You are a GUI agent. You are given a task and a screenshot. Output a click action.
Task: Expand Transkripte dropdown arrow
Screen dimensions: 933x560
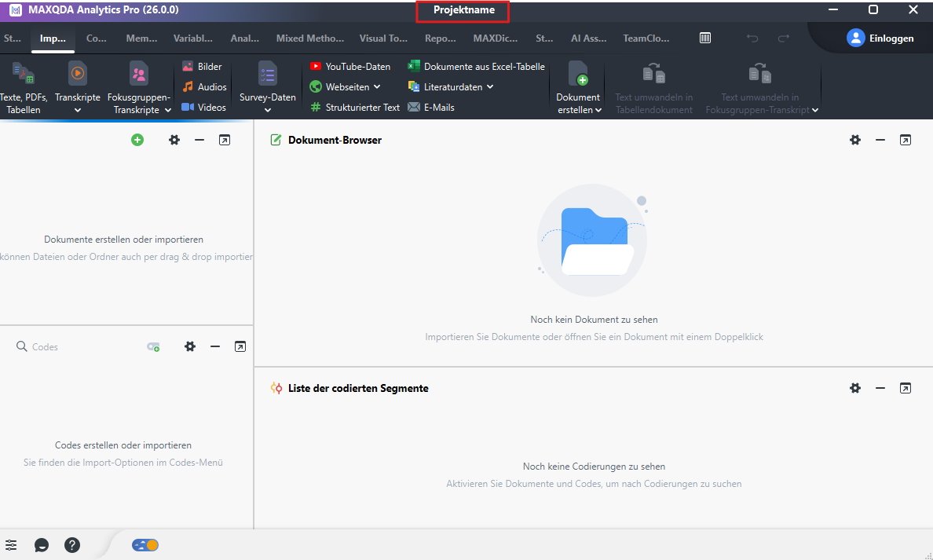[77, 110]
